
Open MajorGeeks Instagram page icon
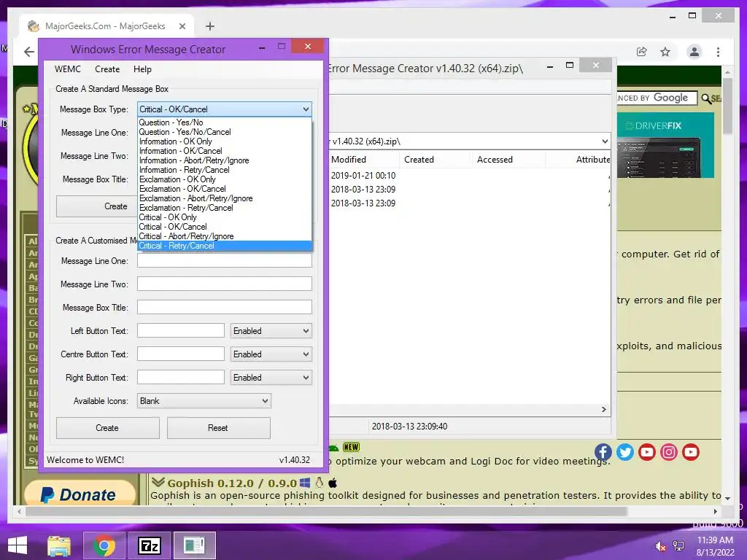669,452
